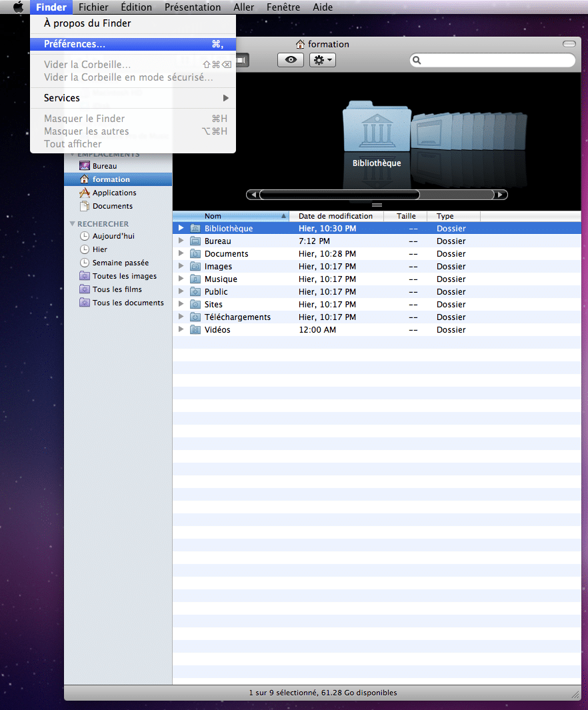
Task: Expand the Bibliothèque folder disclosure triangle
Action: pos(181,228)
